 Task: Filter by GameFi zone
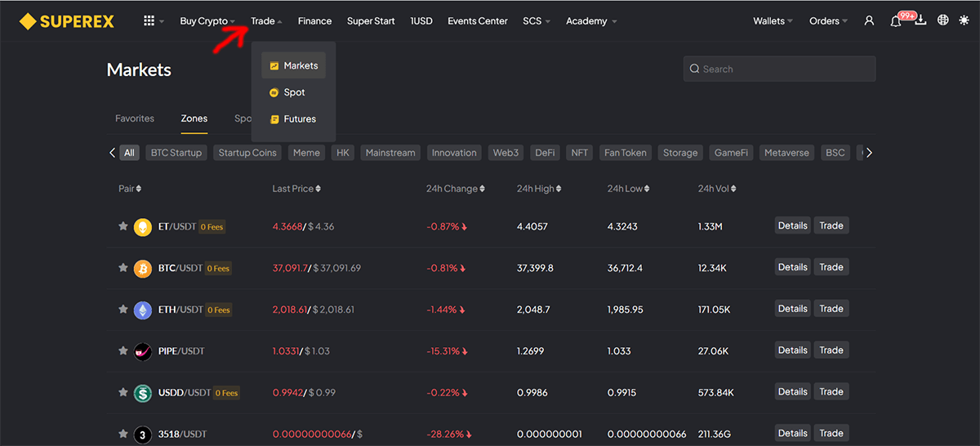click(731, 153)
